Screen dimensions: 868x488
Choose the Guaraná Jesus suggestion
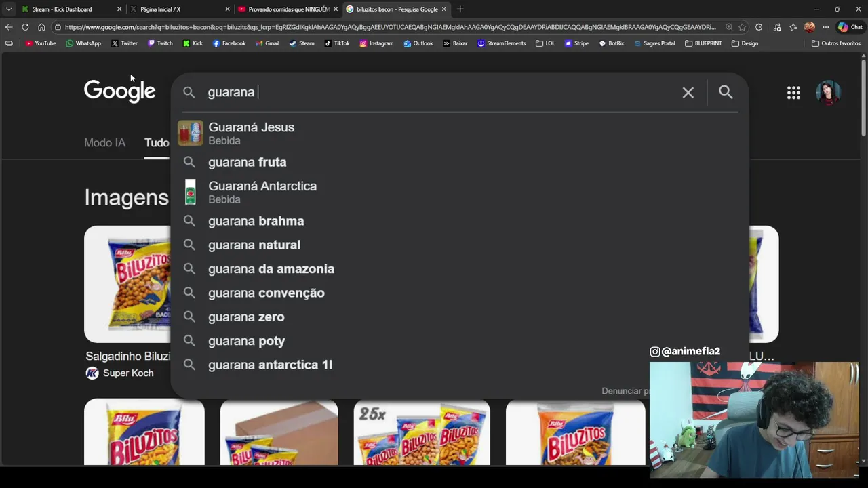click(x=458, y=133)
